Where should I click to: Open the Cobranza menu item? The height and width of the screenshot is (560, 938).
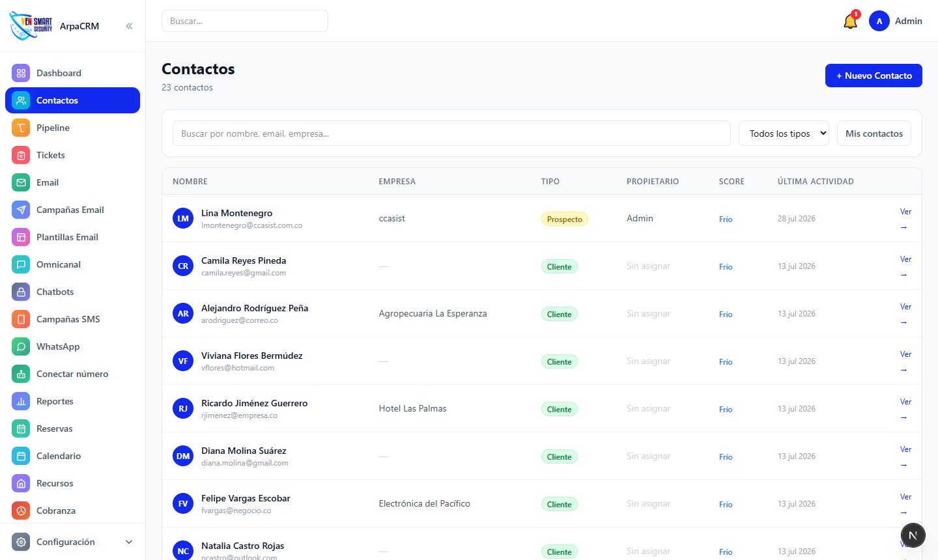(x=72, y=511)
